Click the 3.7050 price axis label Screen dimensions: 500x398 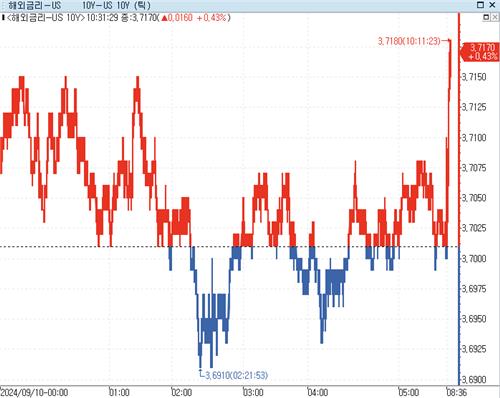click(474, 198)
